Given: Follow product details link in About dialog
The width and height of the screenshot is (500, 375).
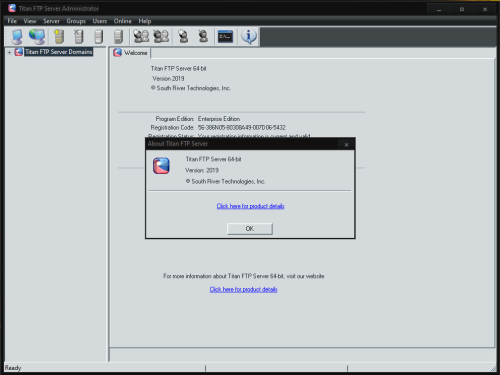Looking at the screenshot, I should click(x=250, y=206).
